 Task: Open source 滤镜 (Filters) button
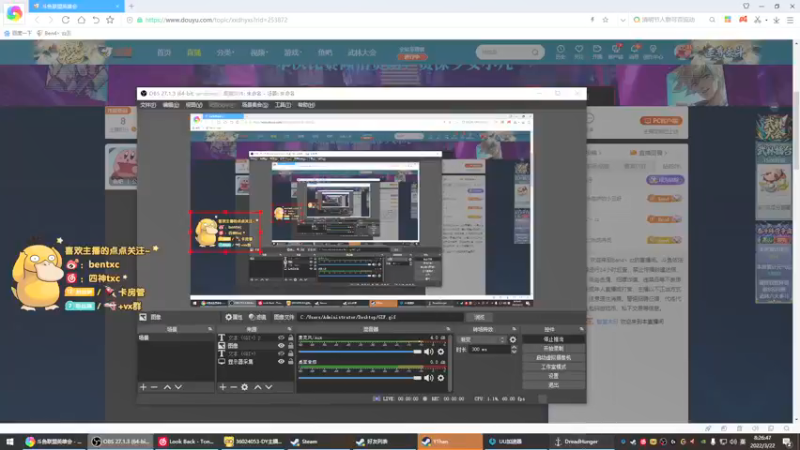(x=258, y=317)
